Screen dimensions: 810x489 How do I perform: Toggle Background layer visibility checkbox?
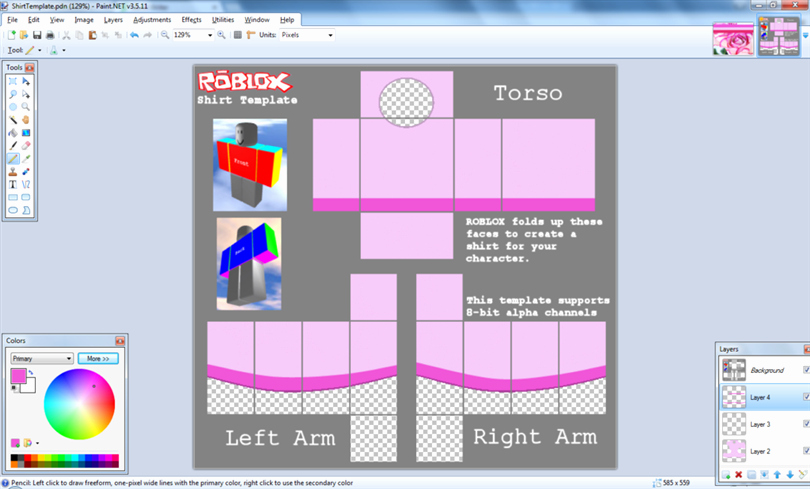pyautogui.click(x=806, y=370)
